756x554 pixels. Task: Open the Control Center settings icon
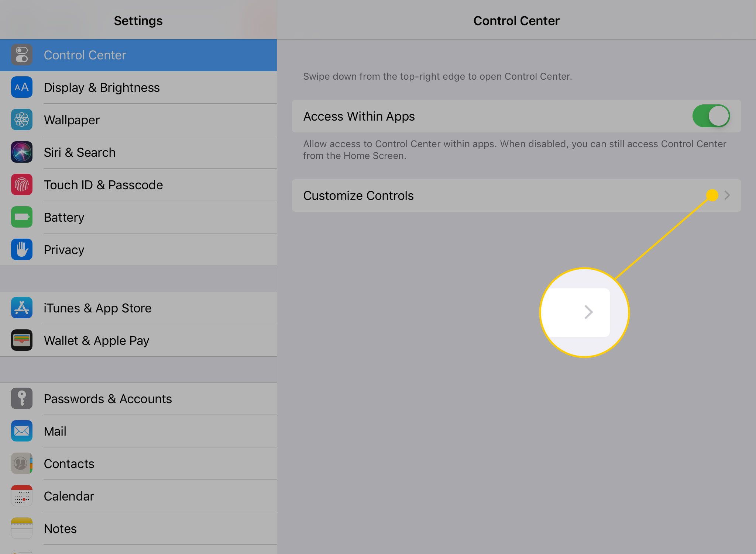[x=22, y=55]
